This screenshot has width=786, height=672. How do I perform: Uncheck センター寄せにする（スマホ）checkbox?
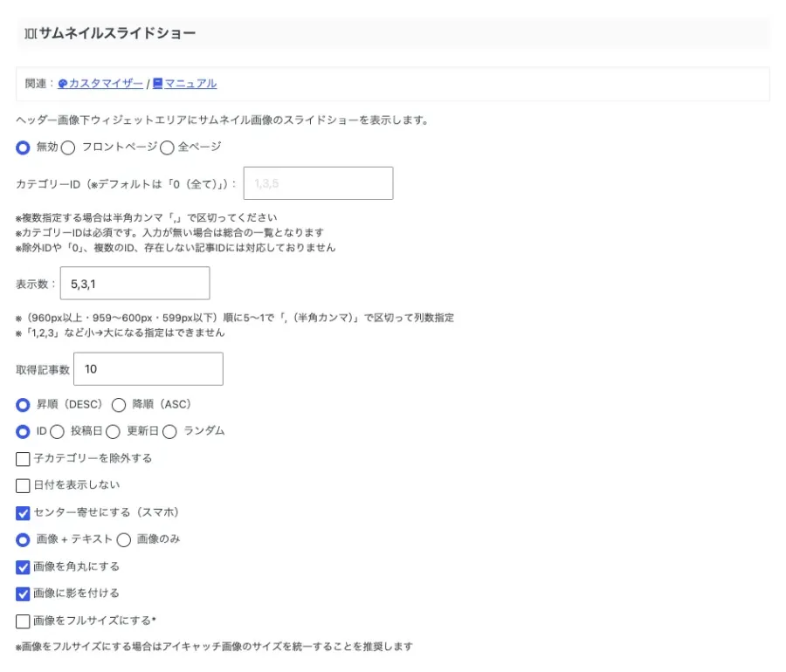coord(23,513)
